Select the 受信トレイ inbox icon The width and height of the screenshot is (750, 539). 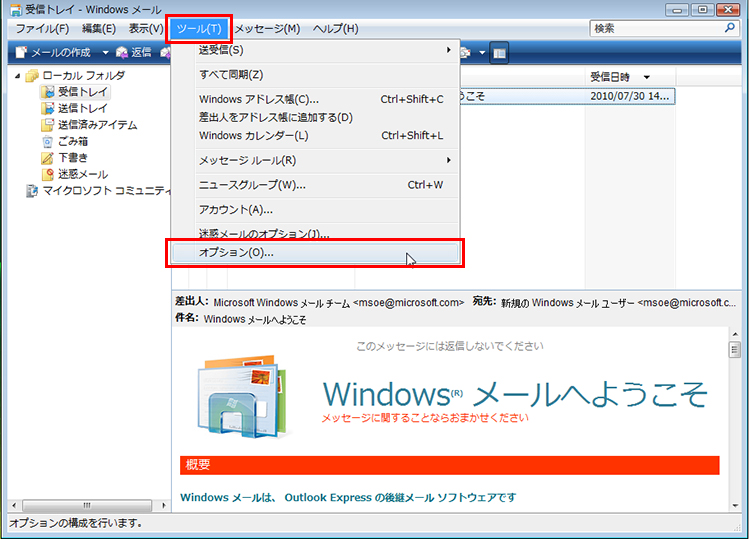coord(48,92)
